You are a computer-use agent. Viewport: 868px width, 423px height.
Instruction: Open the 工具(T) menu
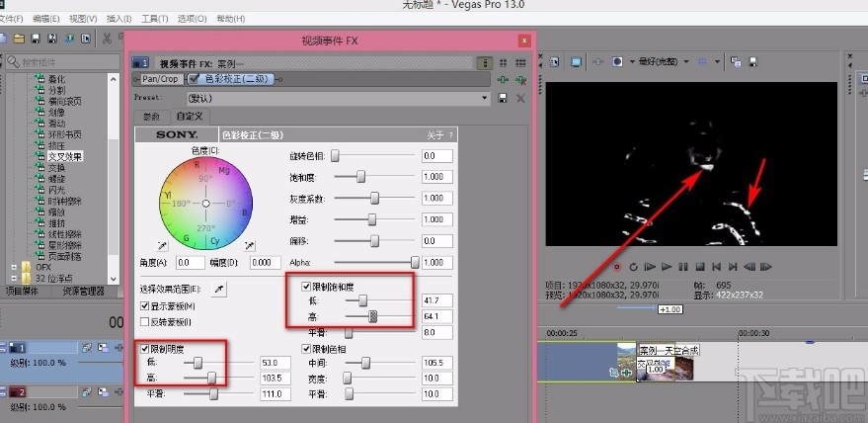pyautogui.click(x=155, y=19)
